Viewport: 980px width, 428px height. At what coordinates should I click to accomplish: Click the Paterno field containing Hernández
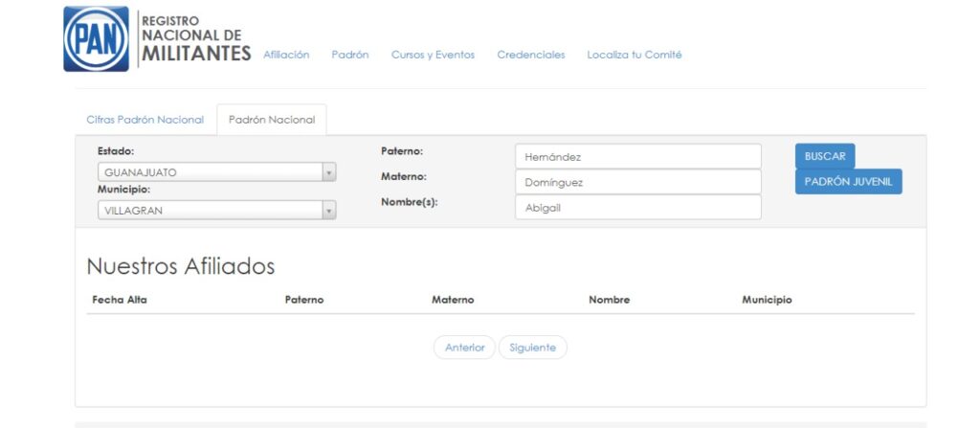pos(637,157)
